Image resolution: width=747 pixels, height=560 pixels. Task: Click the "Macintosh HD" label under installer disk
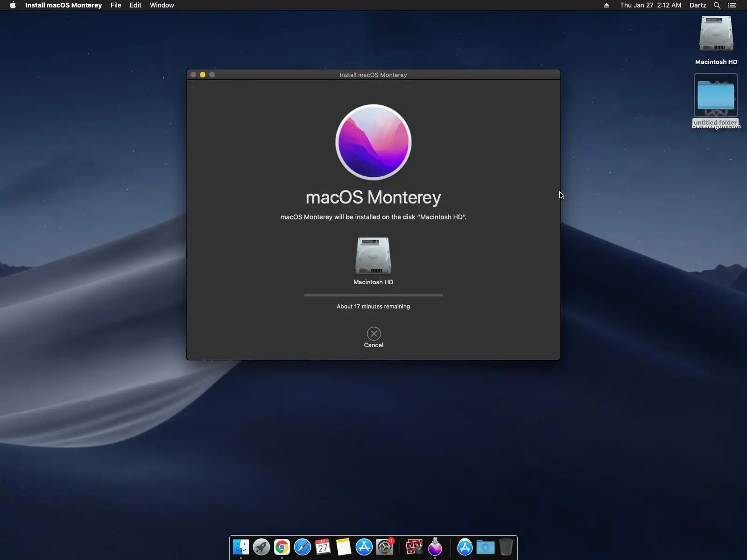point(373,282)
